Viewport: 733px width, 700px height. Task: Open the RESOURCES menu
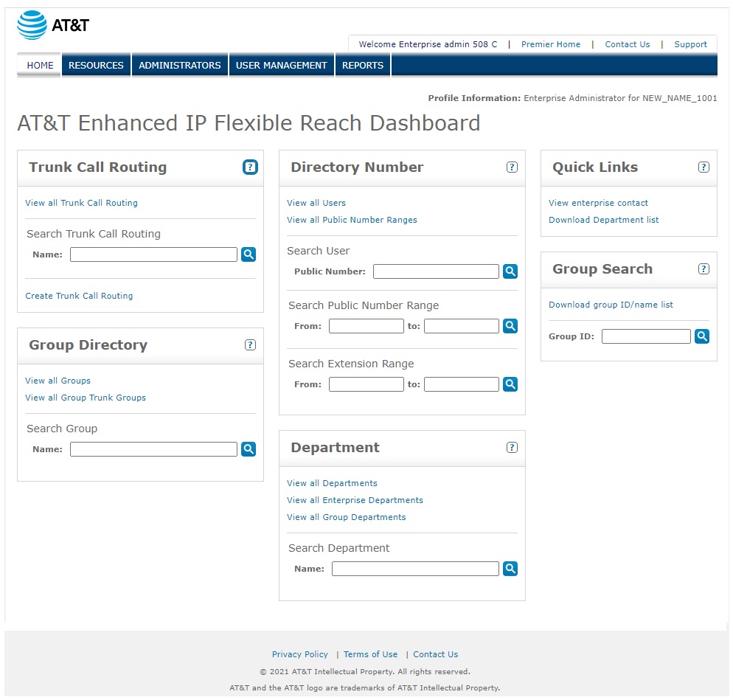[96, 66]
